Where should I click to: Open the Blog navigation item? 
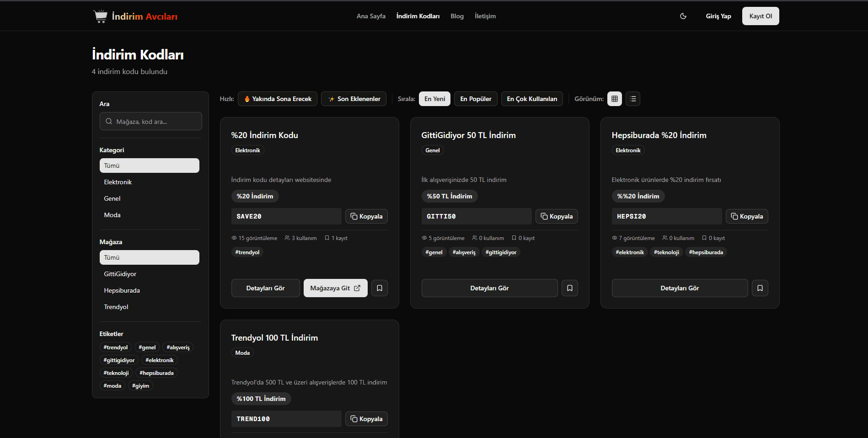point(457,16)
